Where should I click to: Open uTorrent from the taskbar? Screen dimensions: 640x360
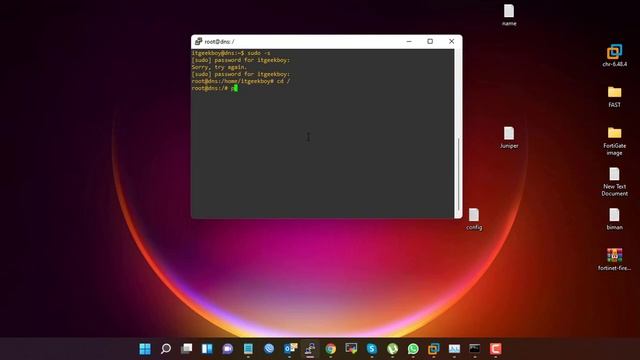tap(392, 349)
